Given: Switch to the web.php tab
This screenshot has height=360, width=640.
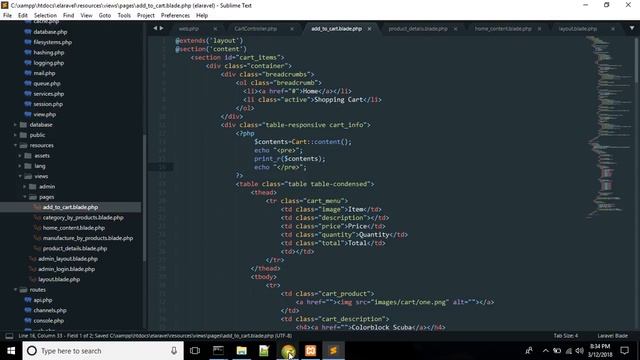Looking at the screenshot, I should (189, 29).
